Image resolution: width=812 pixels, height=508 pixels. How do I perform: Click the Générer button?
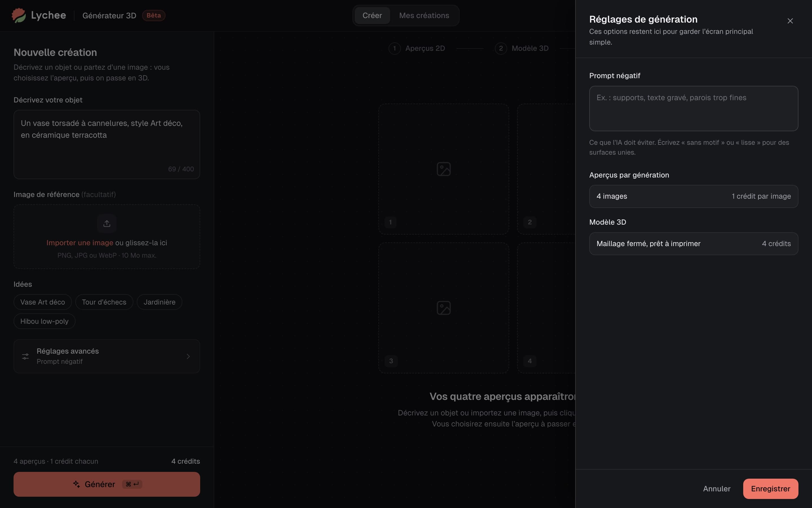107,484
